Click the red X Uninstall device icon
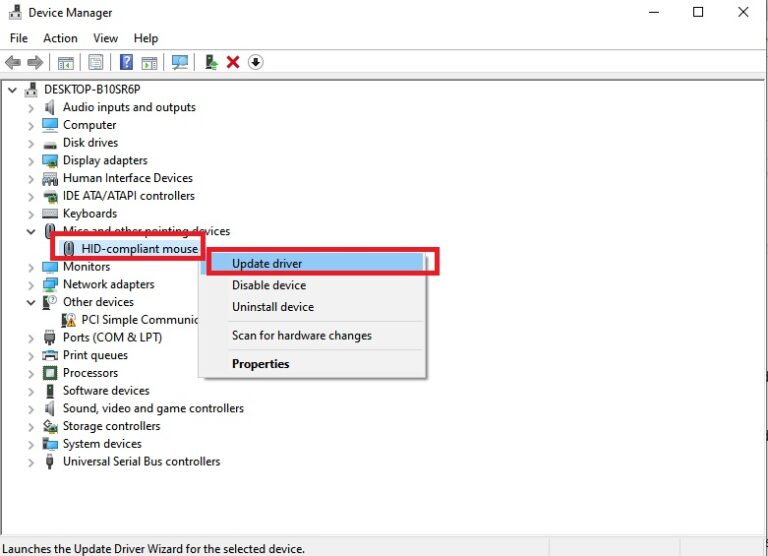 pyautogui.click(x=233, y=62)
